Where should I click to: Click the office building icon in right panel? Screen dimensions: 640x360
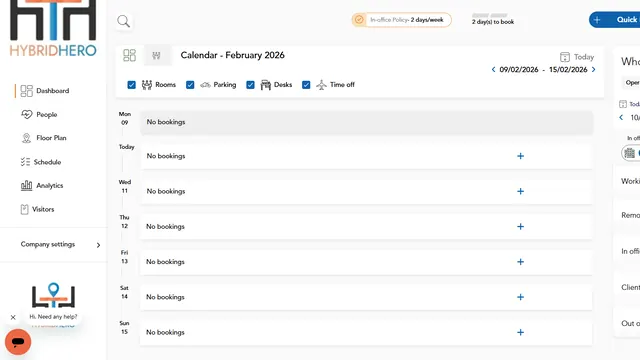click(629, 153)
